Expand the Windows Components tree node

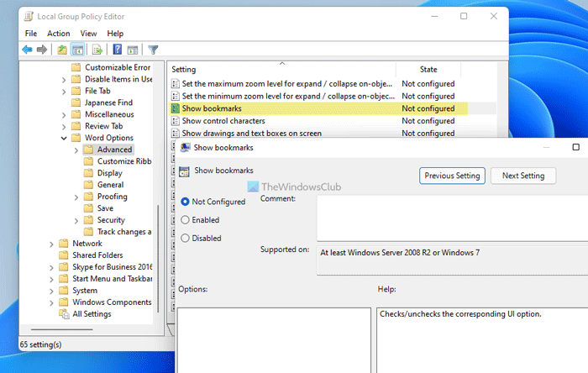click(x=51, y=303)
